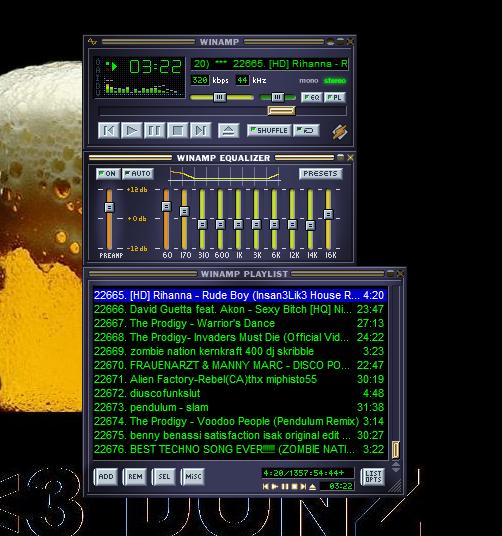This screenshot has width=502, height=536.
Task: Click the song position seek bar handle
Action: tap(281, 110)
